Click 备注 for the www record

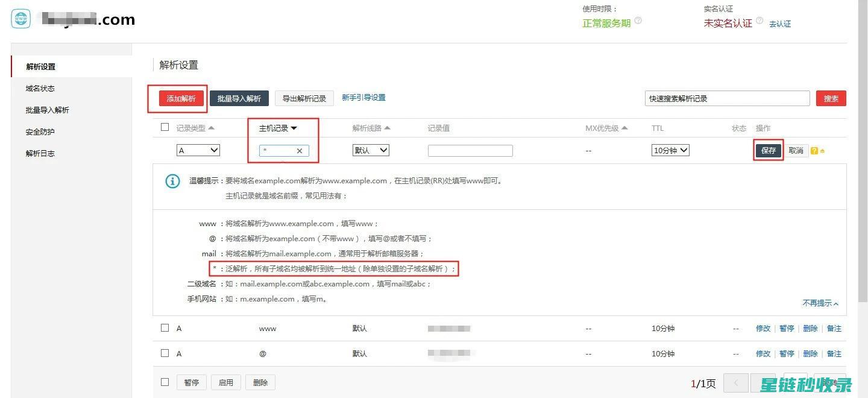tap(834, 329)
